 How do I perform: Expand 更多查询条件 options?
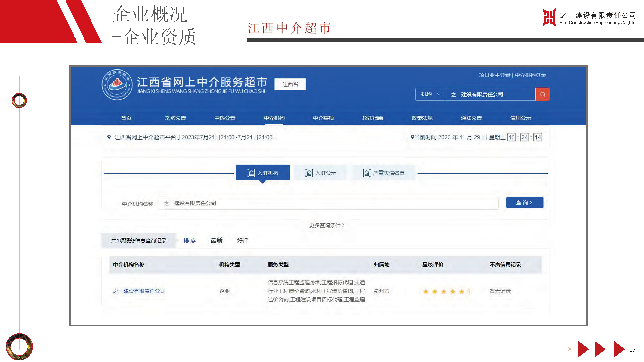pos(327,225)
